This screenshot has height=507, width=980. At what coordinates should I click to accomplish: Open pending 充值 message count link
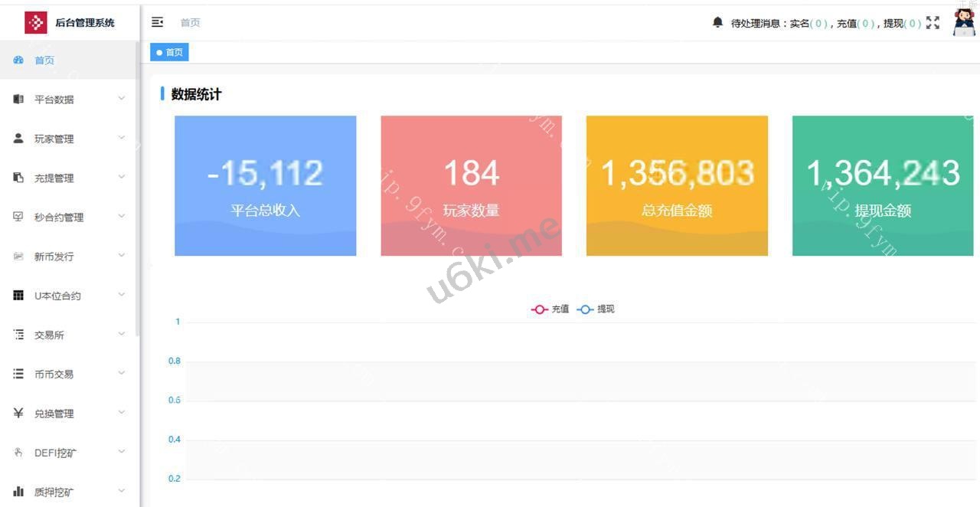pyautogui.click(x=856, y=23)
